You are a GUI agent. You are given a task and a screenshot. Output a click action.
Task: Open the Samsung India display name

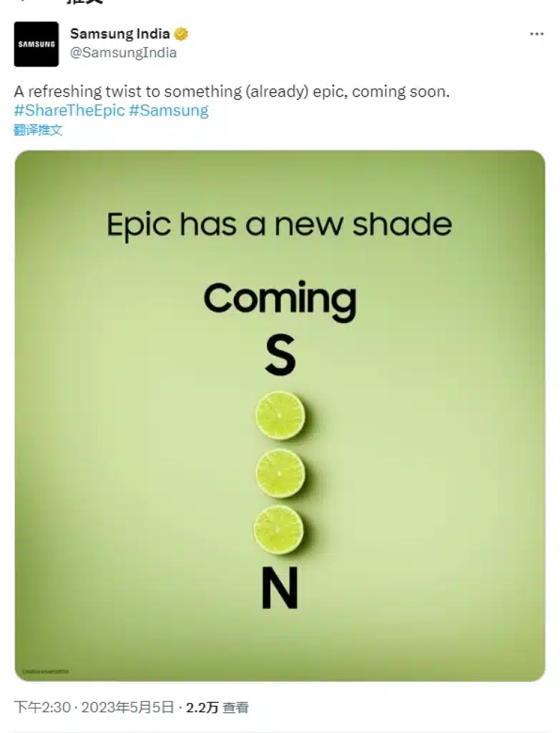[120, 34]
